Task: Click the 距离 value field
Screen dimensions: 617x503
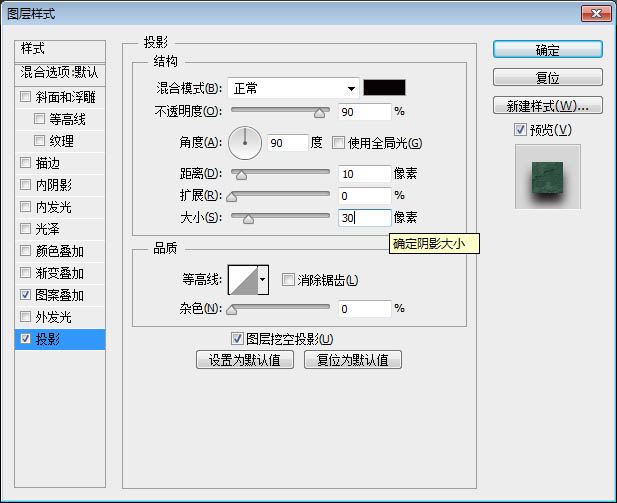Action: click(365, 174)
